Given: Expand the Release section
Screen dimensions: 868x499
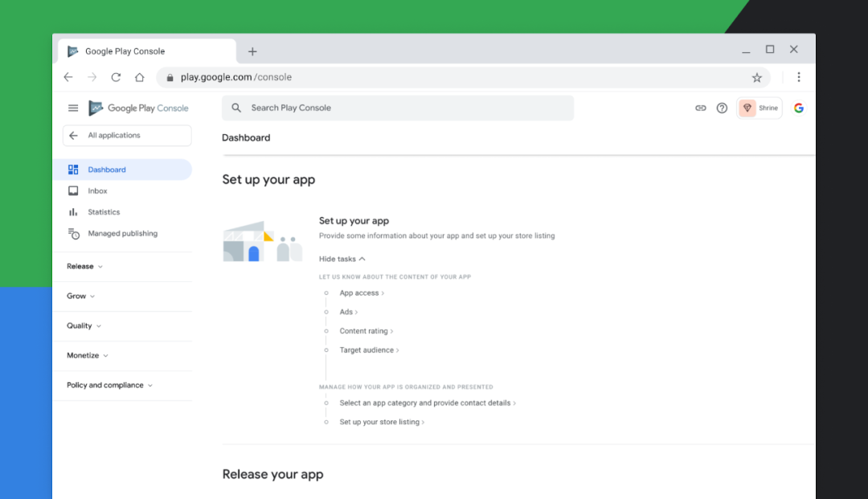Looking at the screenshot, I should [x=83, y=266].
